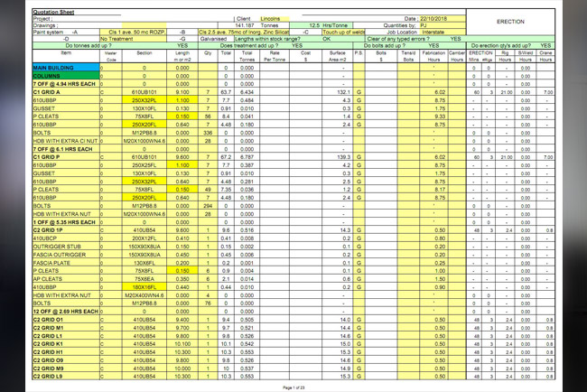Select the blue 'MAIN BUILDING' cell

(x=66, y=68)
